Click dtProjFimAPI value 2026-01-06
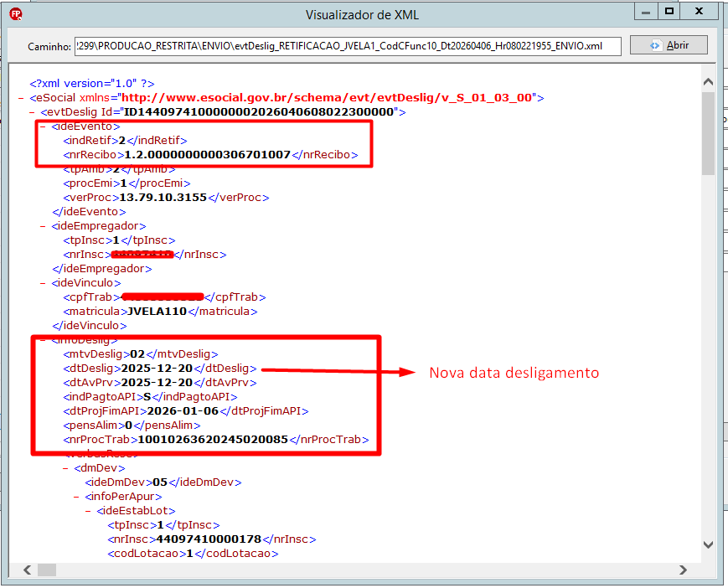Viewport: 728px width, 588px height. click(183, 411)
